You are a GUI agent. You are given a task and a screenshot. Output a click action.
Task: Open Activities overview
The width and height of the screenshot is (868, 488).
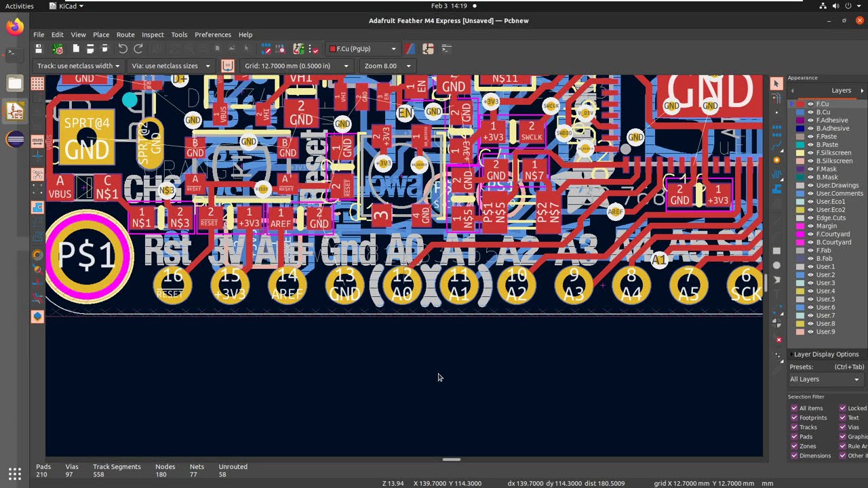(x=19, y=6)
